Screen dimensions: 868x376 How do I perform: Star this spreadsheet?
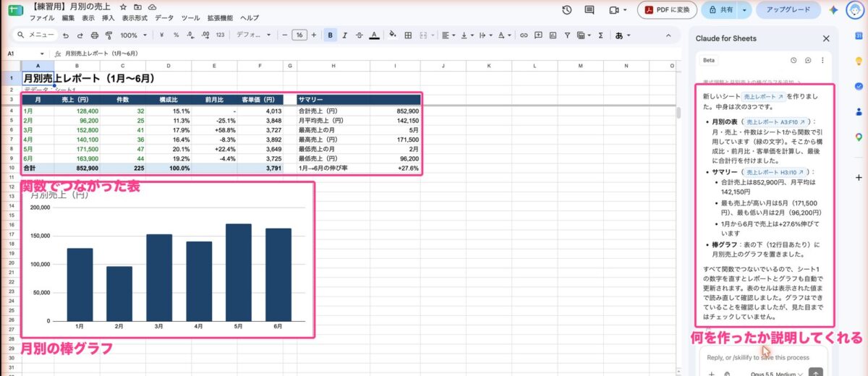tap(123, 7)
